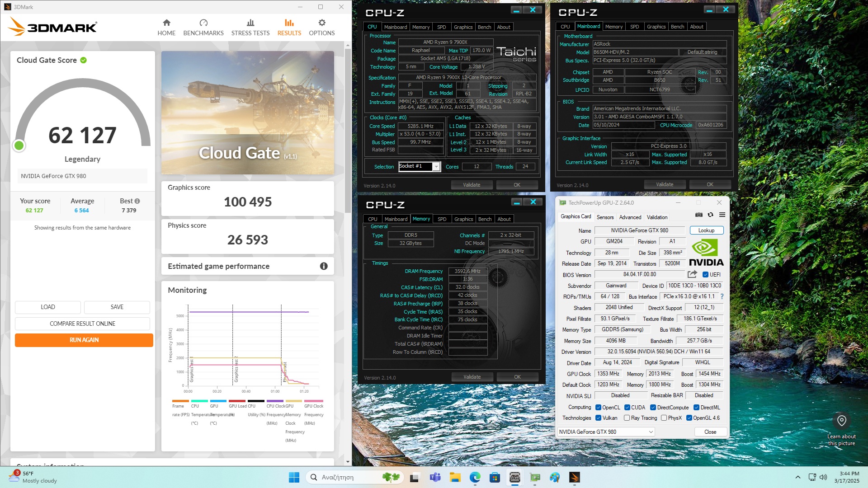This screenshot has height=488, width=868.
Task: Click the Windows taskbar search field
Action: pyautogui.click(x=354, y=477)
